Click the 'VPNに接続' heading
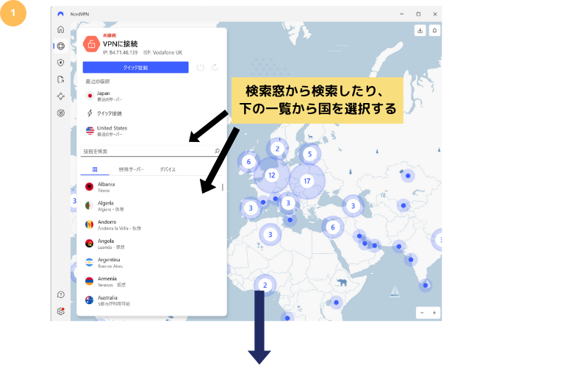Image resolution: width=588 pixels, height=368 pixels. pyautogui.click(x=120, y=44)
